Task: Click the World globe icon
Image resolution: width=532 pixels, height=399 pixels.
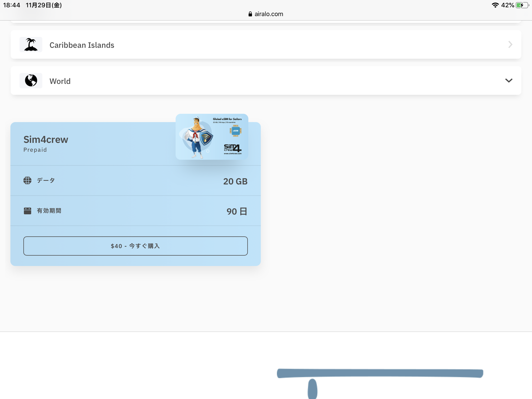Action: (x=31, y=81)
